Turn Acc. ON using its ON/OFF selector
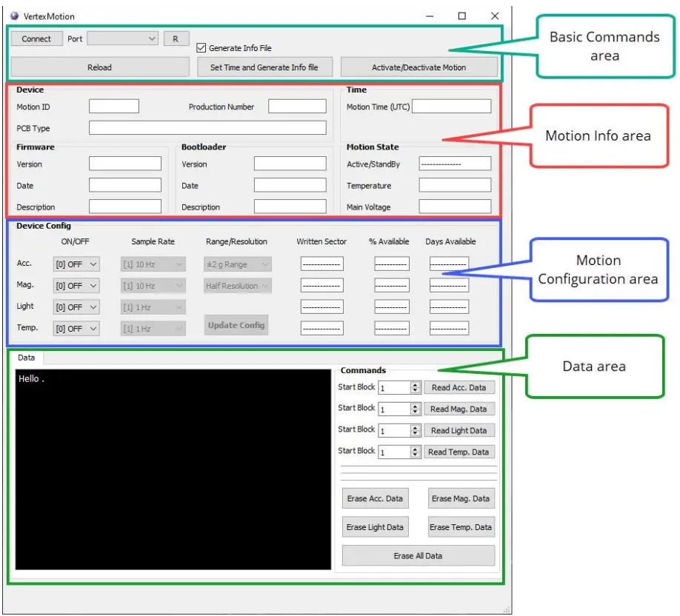680x616 pixels. 75,264
